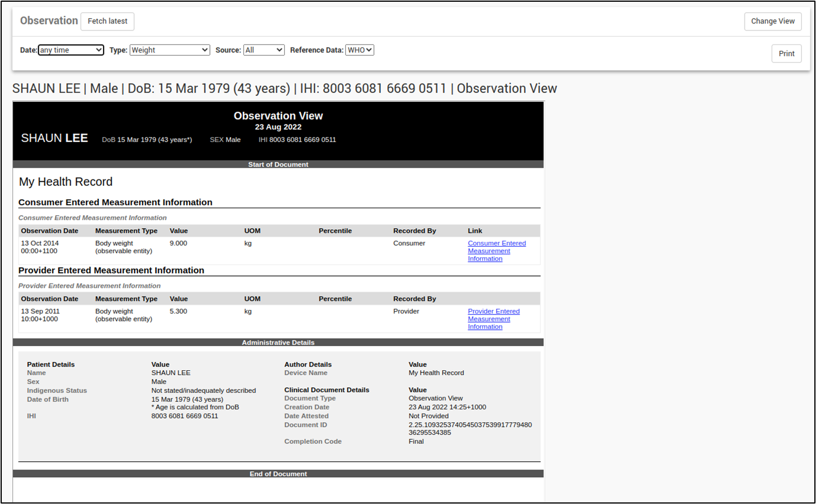Screen dimensions: 816x504
Task: Click the patient summary heading with IHI
Action: [x=284, y=88]
